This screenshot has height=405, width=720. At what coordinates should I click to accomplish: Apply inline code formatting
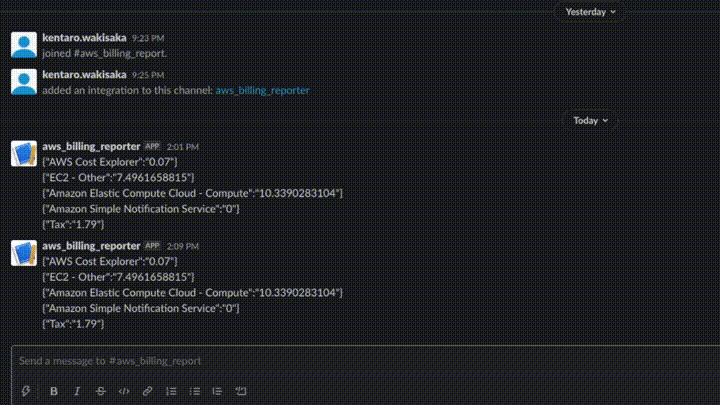point(124,391)
